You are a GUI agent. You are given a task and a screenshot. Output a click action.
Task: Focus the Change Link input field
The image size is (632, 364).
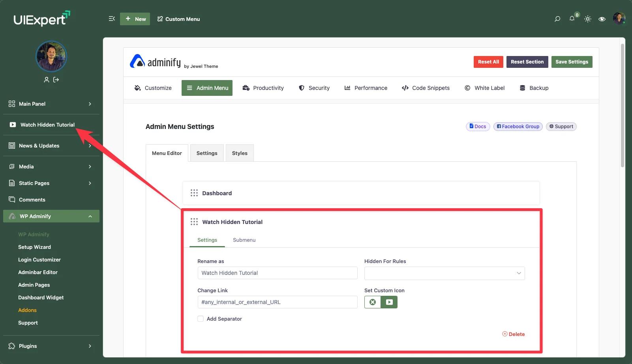pos(278,302)
